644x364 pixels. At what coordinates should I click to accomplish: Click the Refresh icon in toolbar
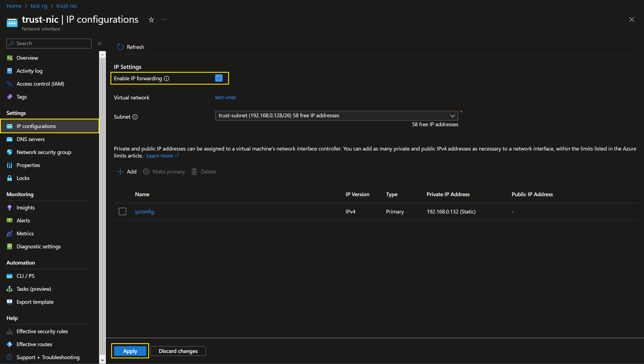(x=120, y=47)
